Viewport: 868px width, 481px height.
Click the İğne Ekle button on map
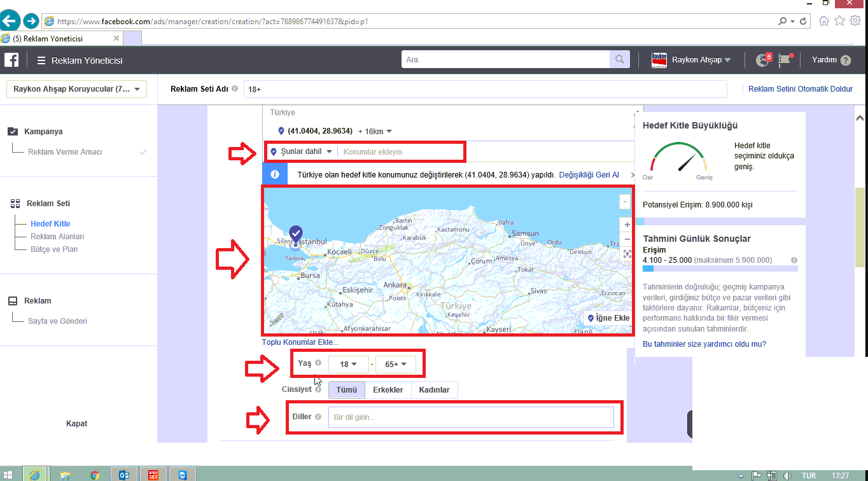(608, 318)
